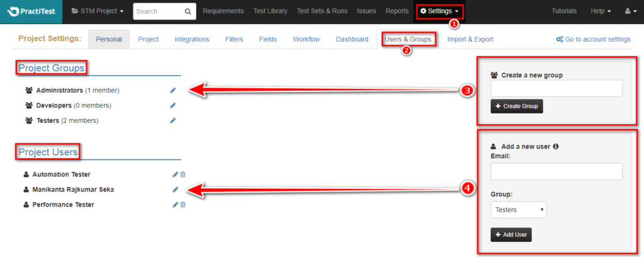Click the Add User button
Image resolution: width=644 pixels, height=257 pixels.
click(x=511, y=235)
